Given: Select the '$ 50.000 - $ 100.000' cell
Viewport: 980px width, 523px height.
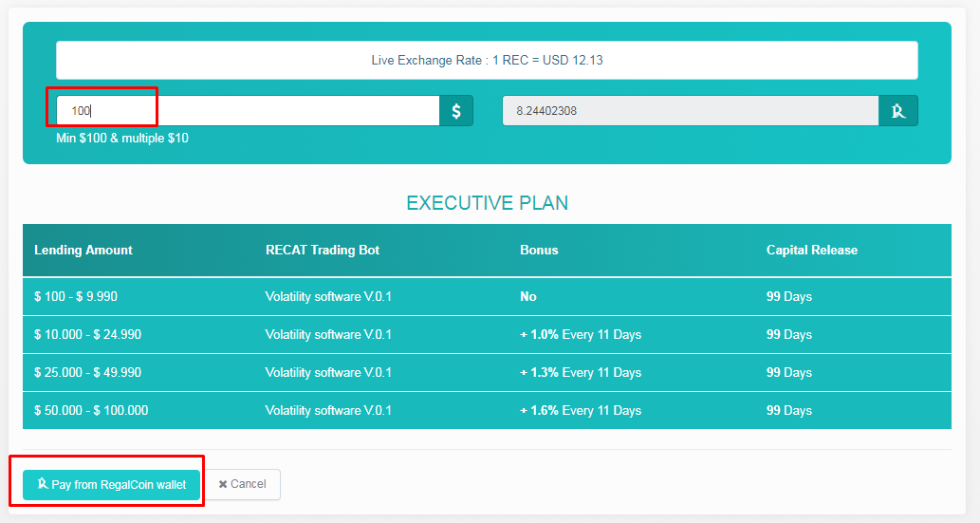Looking at the screenshot, I should pyautogui.click(x=91, y=411).
